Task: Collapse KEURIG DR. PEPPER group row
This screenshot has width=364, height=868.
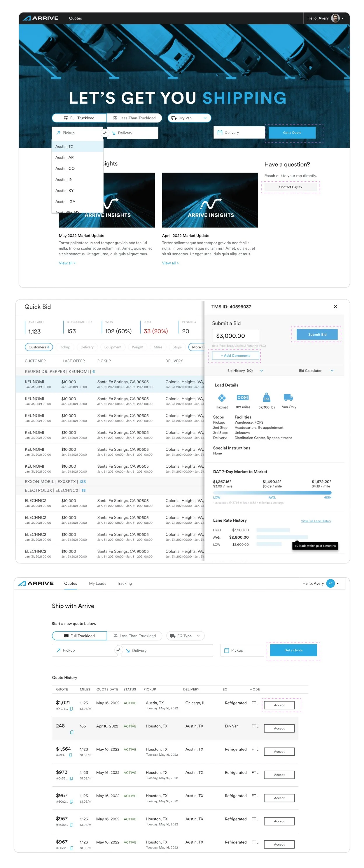Action: coord(110,371)
